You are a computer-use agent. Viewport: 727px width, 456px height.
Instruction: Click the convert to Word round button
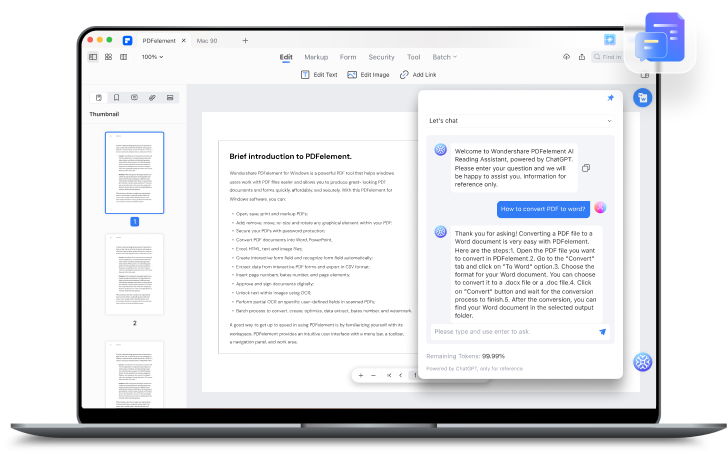coord(643,98)
